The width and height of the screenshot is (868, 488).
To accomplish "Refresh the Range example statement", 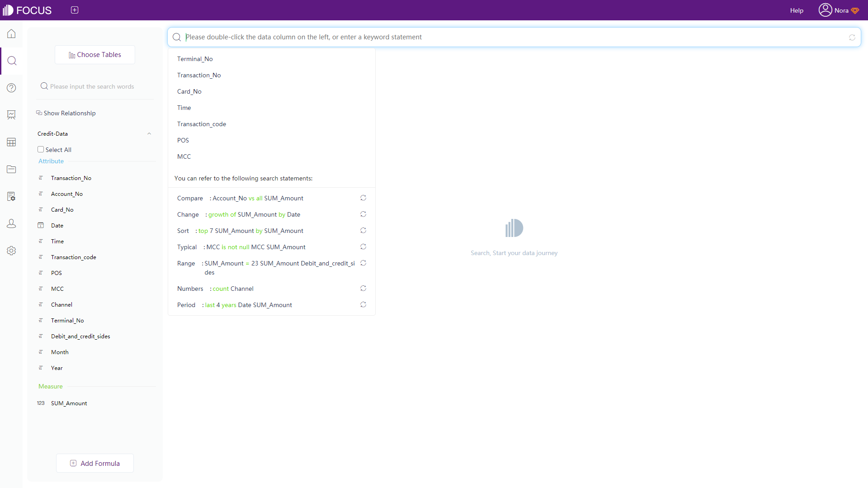I will pos(363,263).
